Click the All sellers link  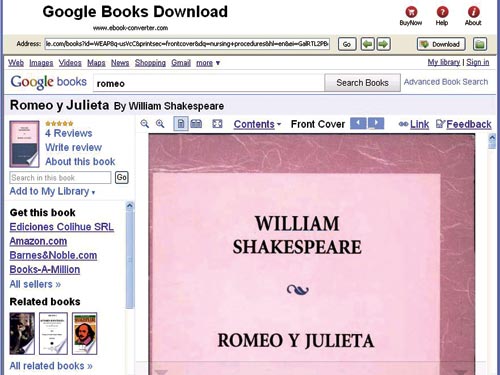point(35,284)
